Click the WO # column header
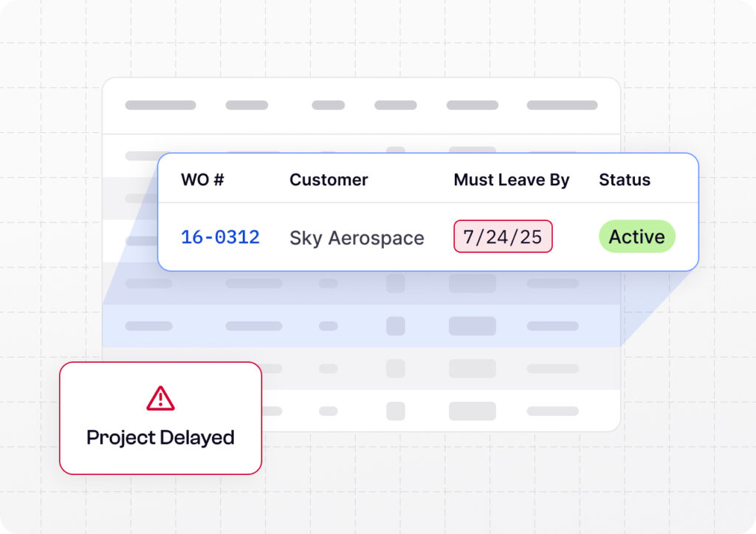Image resolution: width=756 pixels, height=534 pixels. [202, 179]
